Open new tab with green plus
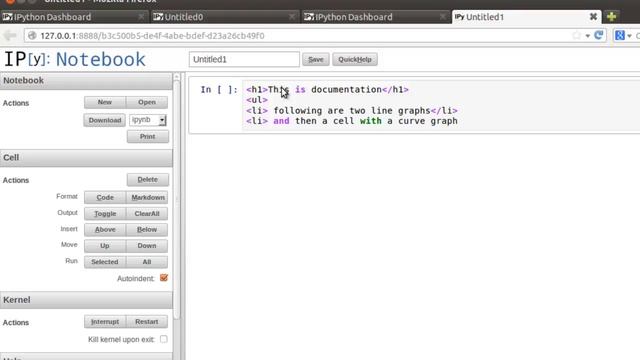This screenshot has width=640, height=360. 611,16
